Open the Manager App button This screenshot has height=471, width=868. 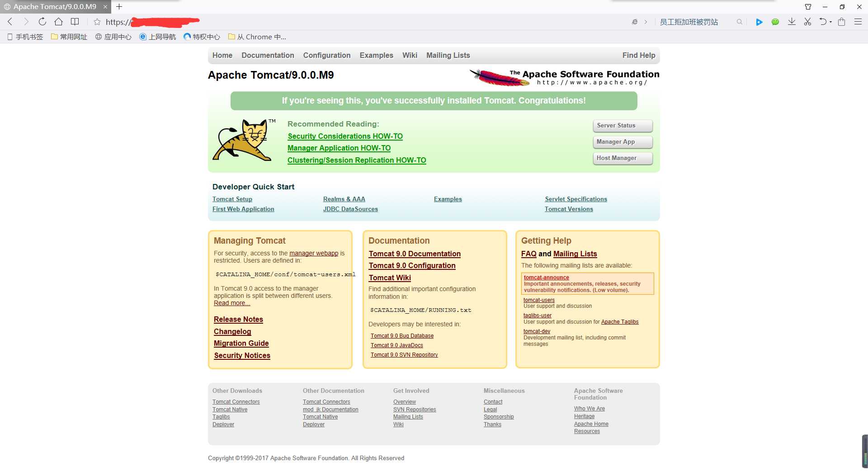click(x=623, y=142)
